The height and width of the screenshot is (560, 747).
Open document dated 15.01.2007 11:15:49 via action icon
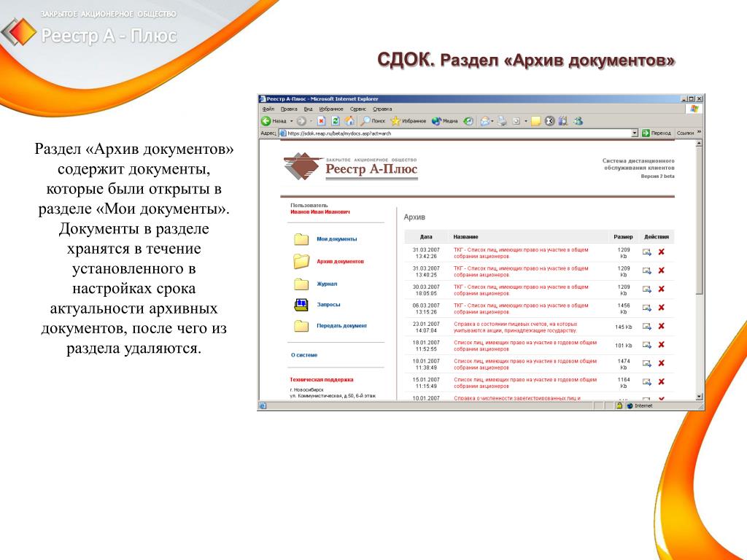pos(646,382)
